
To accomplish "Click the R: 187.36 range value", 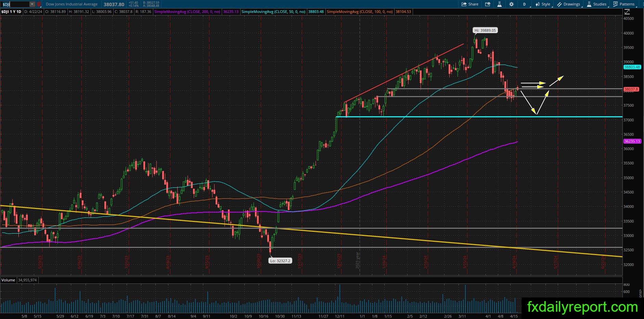I will click(x=144, y=12).
